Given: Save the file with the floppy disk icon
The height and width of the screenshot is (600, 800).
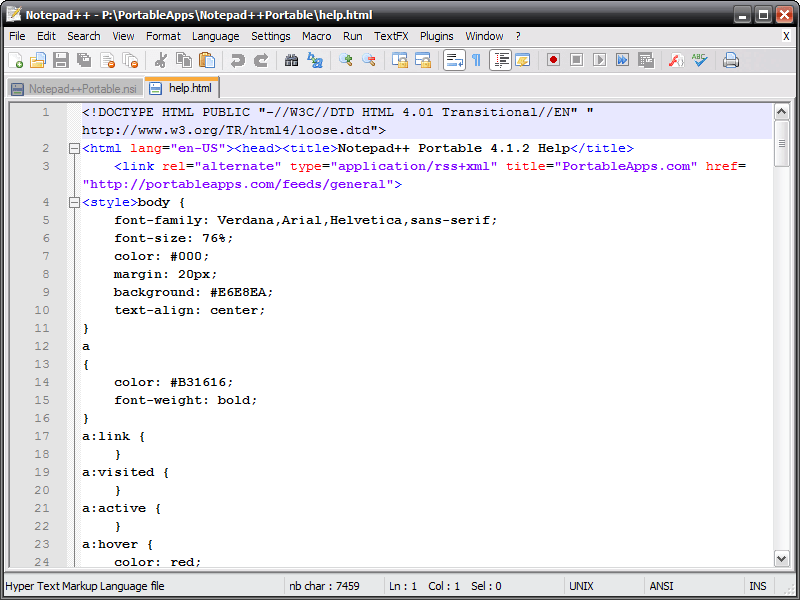Looking at the screenshot, I should [61, 60].
